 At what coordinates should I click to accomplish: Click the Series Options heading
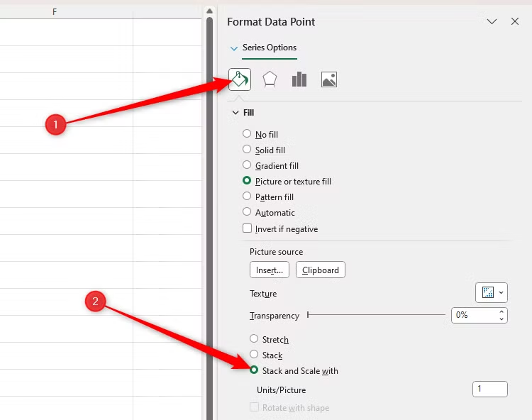coord(270,48)
